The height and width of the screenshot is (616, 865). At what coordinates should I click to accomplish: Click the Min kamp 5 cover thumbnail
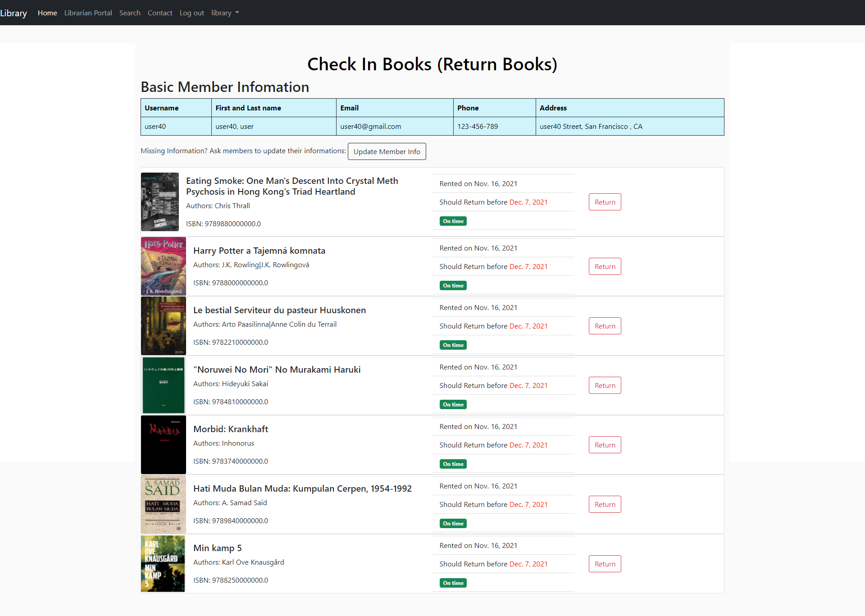163,564
